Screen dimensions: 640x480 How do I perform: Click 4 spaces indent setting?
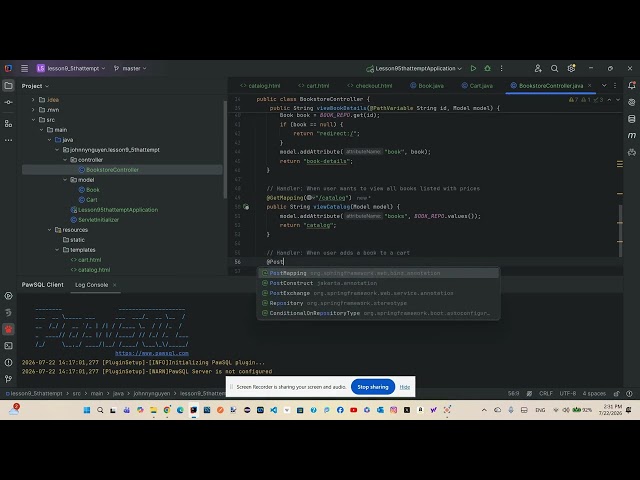click(x=594, y=393)
